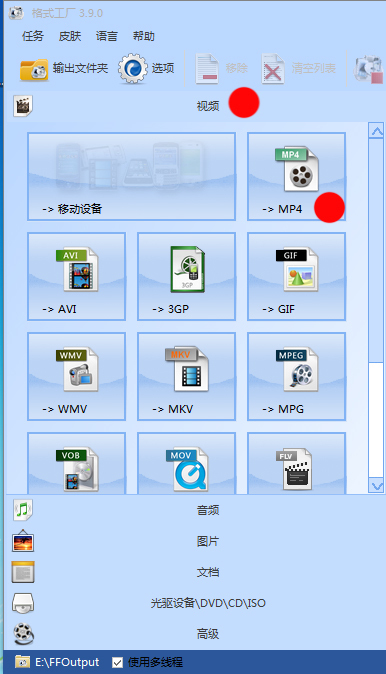386x674 pixels.
Task: Choose the WMV format icon
Action: coord(77,369)
